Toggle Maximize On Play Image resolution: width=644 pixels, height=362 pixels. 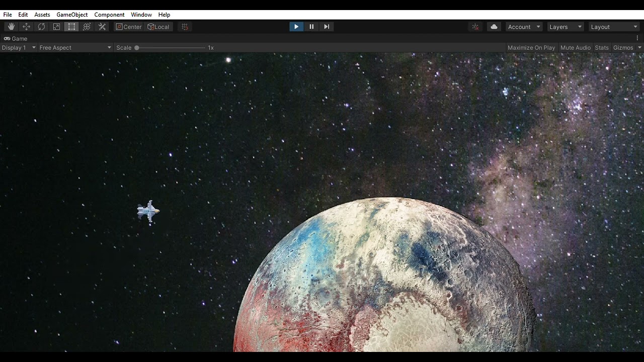point(531,48)
